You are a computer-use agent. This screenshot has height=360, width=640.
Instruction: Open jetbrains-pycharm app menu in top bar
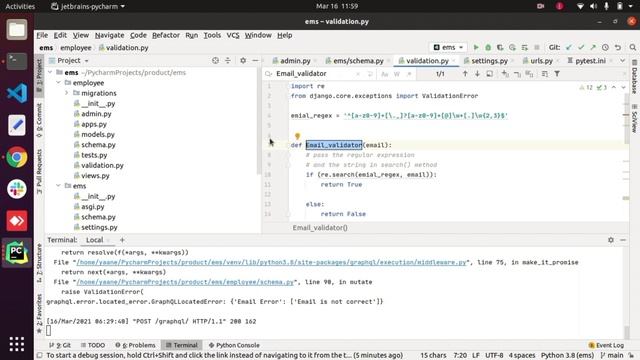coord(88,6)
